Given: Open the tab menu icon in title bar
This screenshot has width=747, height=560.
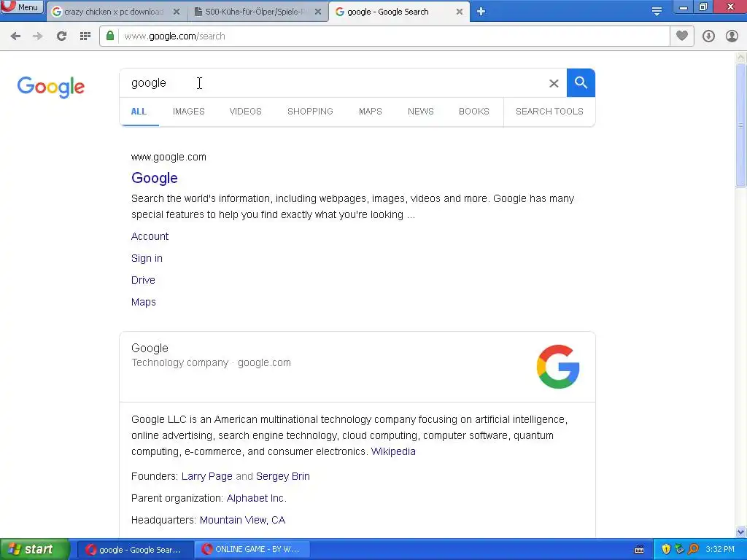Looking at the screenshot, I should pos(657,12).
